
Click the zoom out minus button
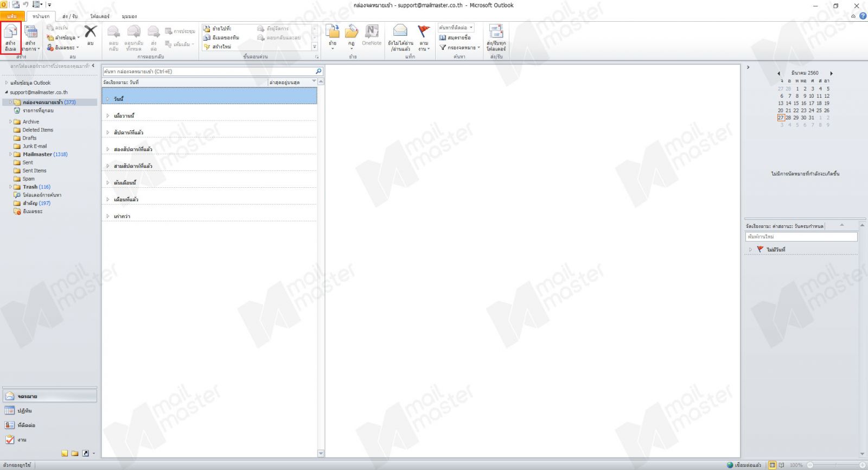[810, 465]
